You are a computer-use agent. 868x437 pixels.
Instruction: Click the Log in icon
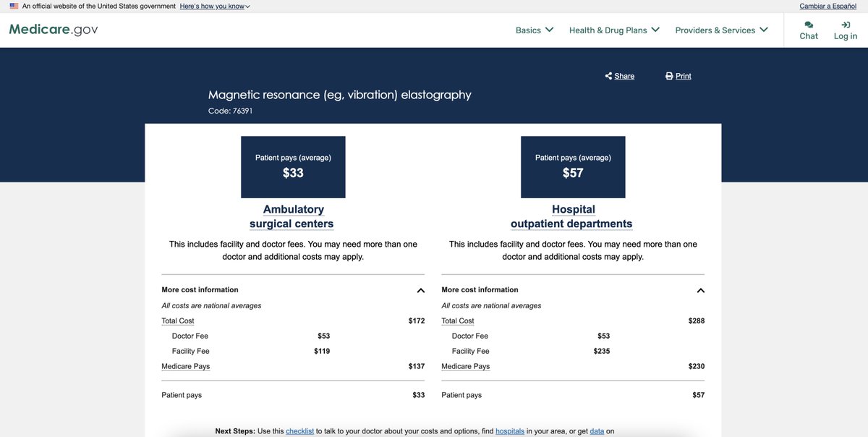pyautogui.click(x=846, y=25)
